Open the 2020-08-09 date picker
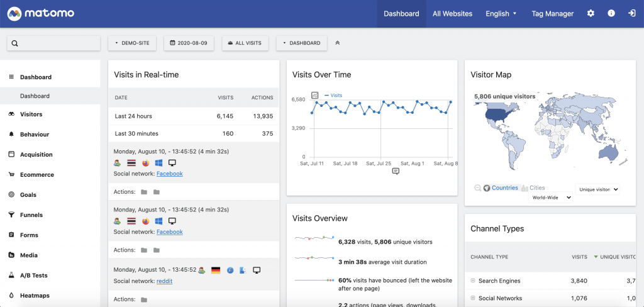 click(x=189, y=43)
